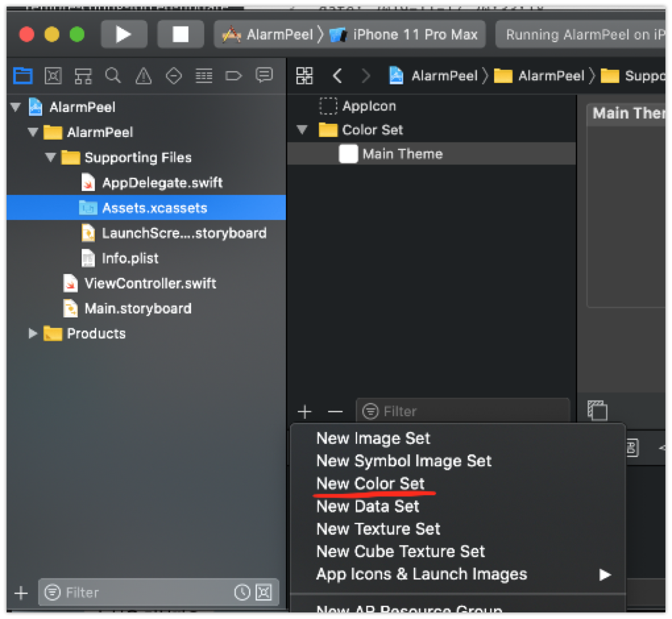Open the Project navigator folder icon
This screenshot has height=619, width=672.
point(22,76)
